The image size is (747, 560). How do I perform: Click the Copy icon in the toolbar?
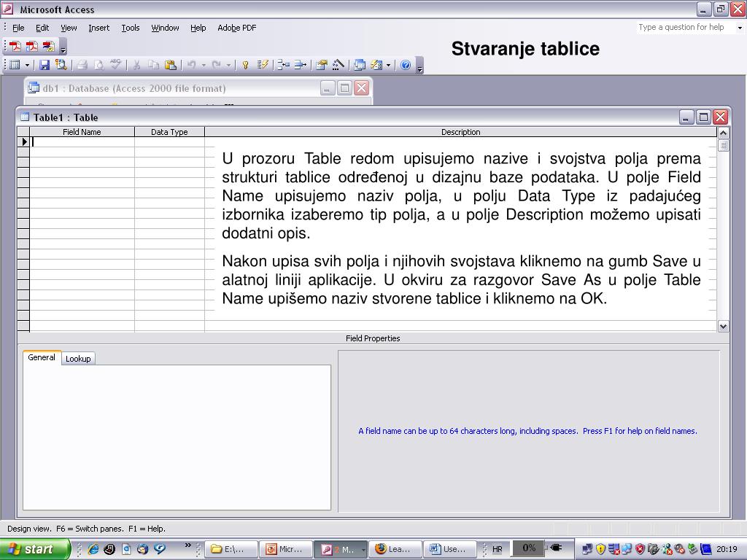click(x=153, y=65)
